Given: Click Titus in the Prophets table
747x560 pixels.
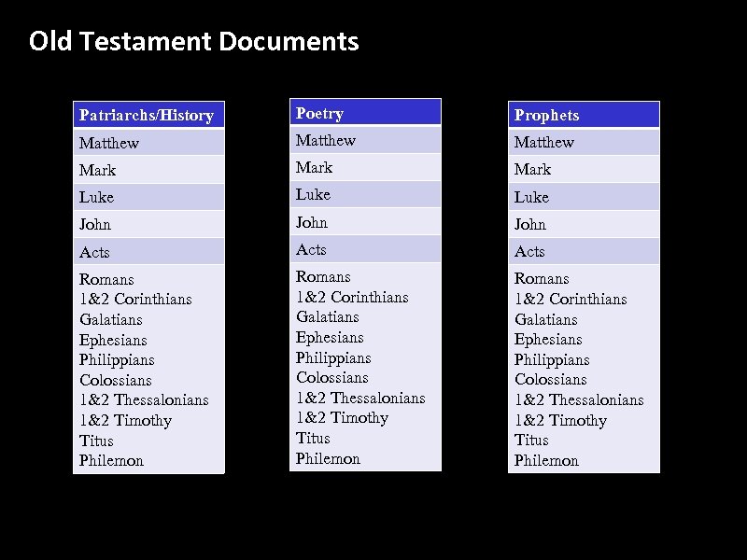Looking at the screenshot, I should pos(531,440).
